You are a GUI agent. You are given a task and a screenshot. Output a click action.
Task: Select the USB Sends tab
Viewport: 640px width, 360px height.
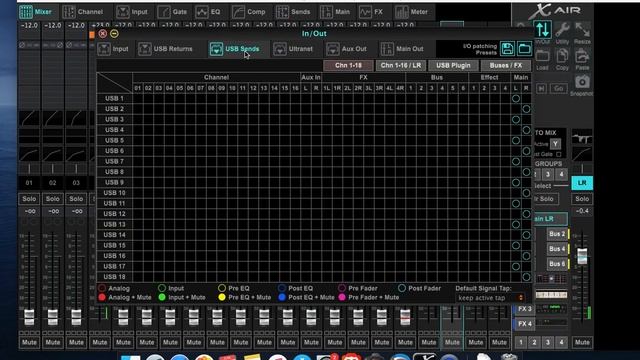235,49
